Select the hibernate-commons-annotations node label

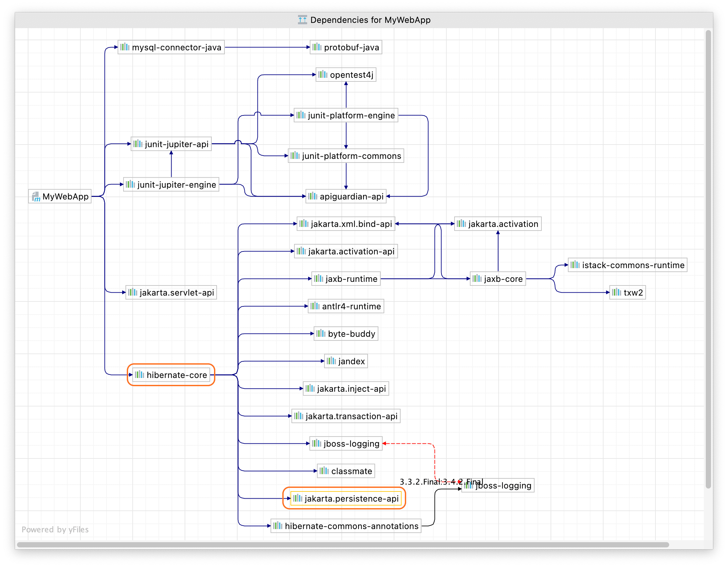click(x=352, y=526)
